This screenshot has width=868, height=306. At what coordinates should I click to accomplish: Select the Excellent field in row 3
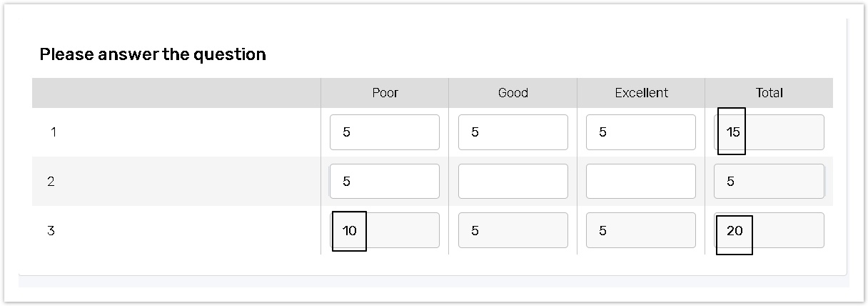point(640,230)
